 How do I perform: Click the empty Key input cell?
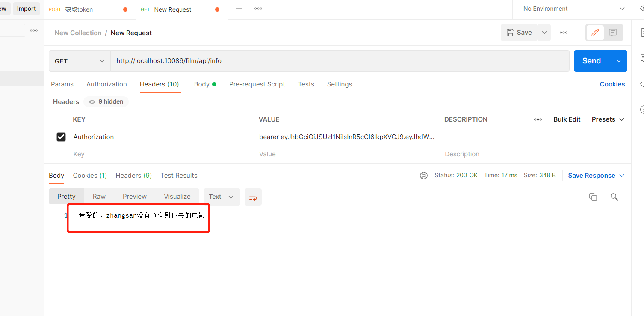(x=161, y=154)
